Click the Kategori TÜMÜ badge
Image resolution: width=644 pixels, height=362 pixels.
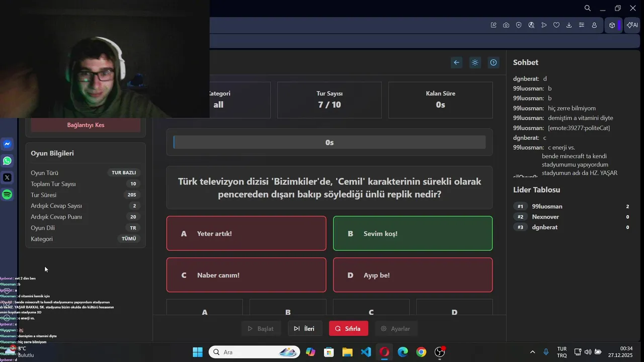tap(129, 239)
